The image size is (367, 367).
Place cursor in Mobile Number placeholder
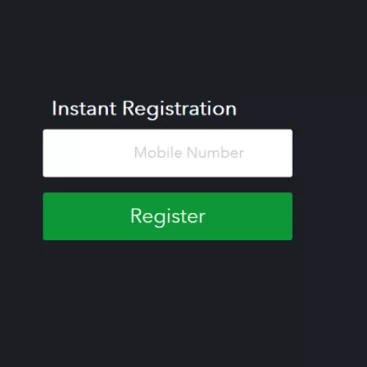point(189,153)
